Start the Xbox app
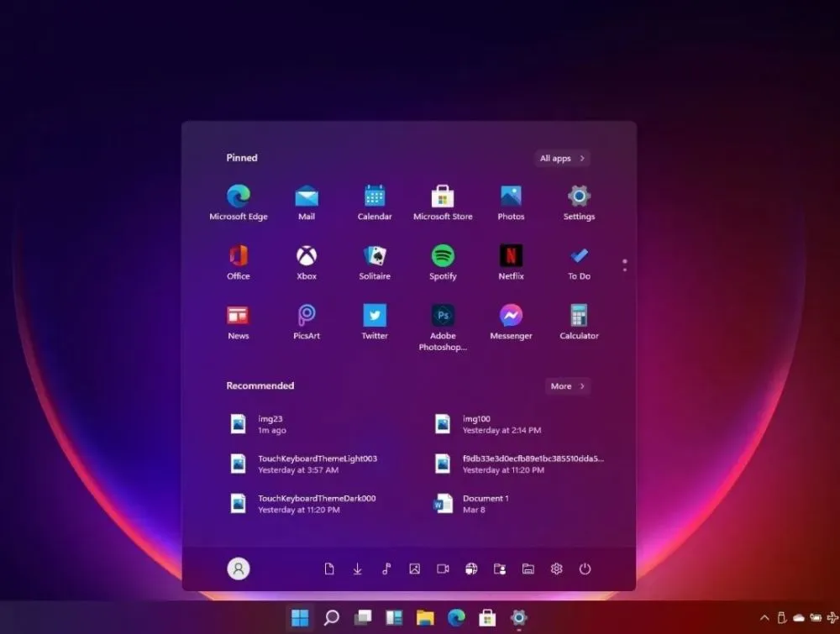The height and width of the screenshot is (634, 840). click(x=307, y=257)
